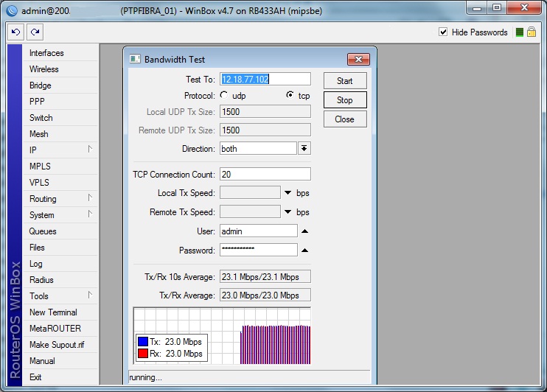Select the tcp protocol radio button

pos(290,95)
